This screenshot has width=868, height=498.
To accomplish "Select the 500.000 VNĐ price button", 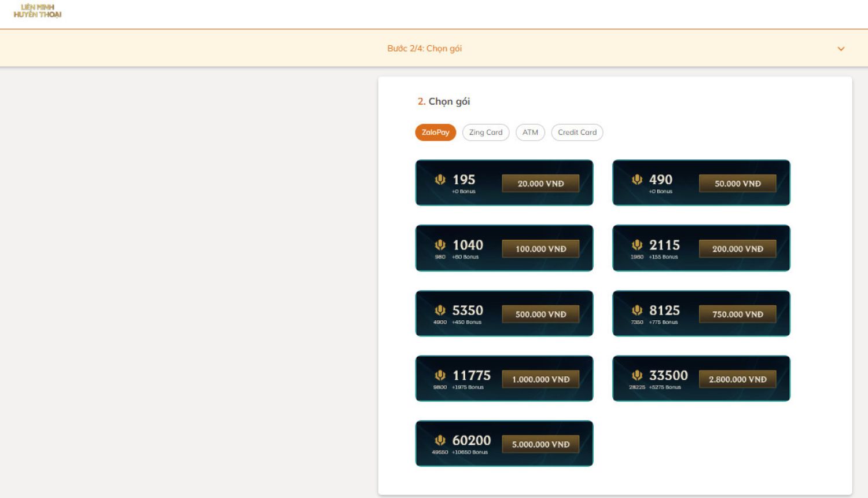I will coord(540,314).
